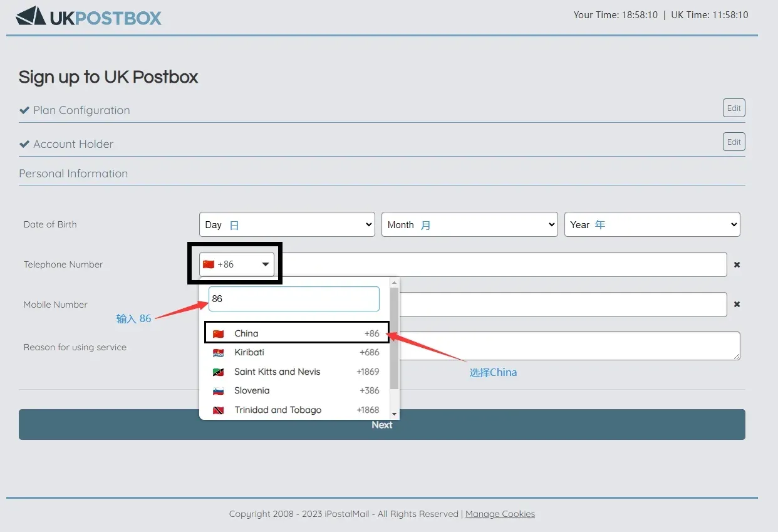This screenshot has width=778, height=532.
Task: Click the UK Time clock text
Action: [x=710, y=15]
